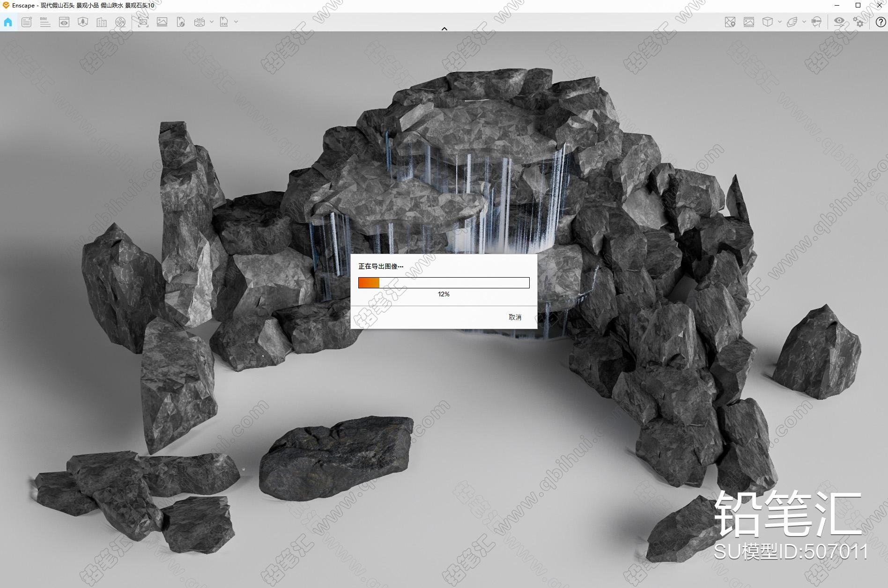Viewport: 888px width, 588px height.
Task: Open the Site Context map icon
Action: (x=83, y=22)
